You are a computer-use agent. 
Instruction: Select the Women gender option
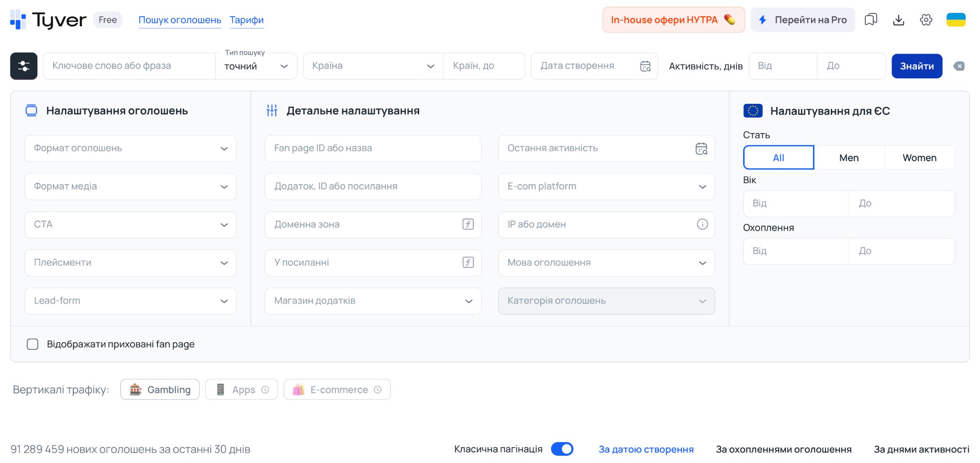tap(919, 157)
